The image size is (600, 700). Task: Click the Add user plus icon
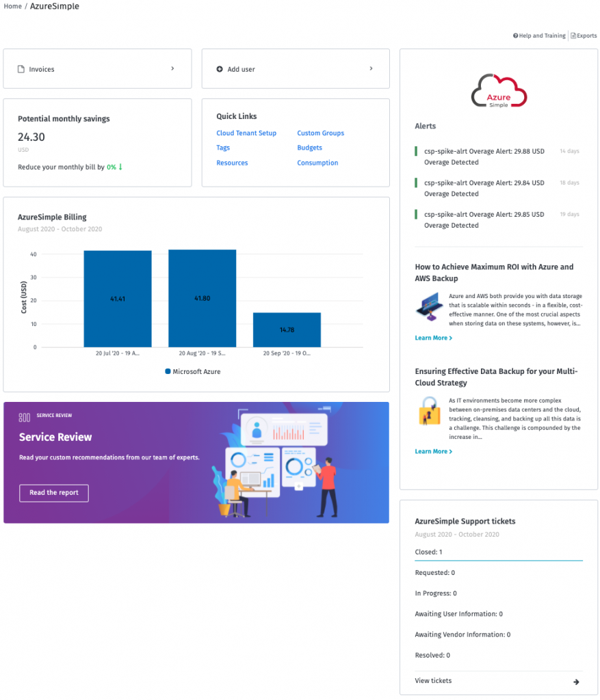coord(220,69)
